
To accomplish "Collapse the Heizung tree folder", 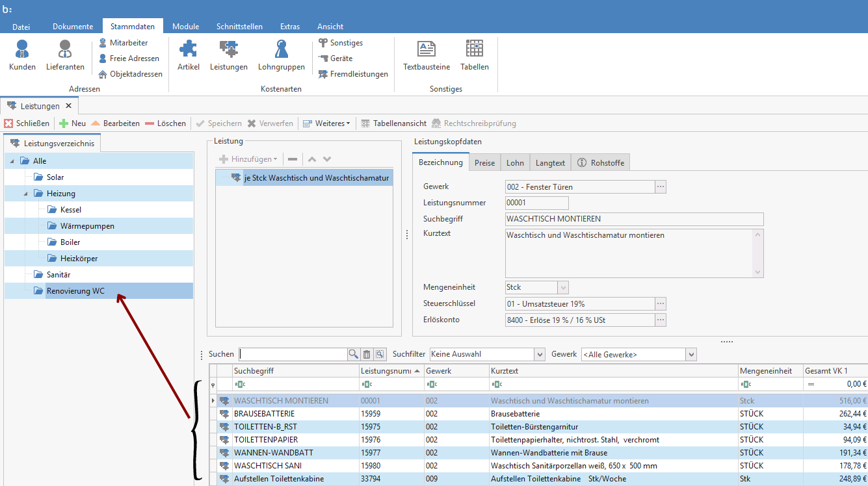I will point(26,194).
